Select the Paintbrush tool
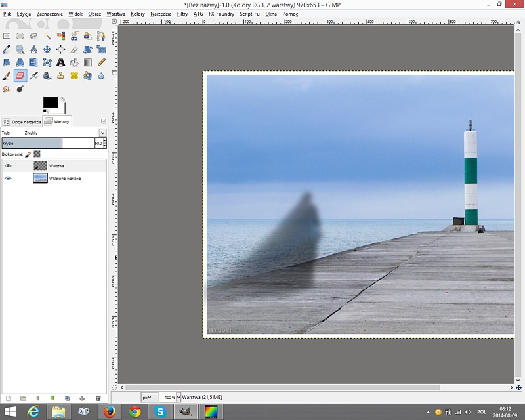Viewport: 525px width, 420px height. pos(7,75)
